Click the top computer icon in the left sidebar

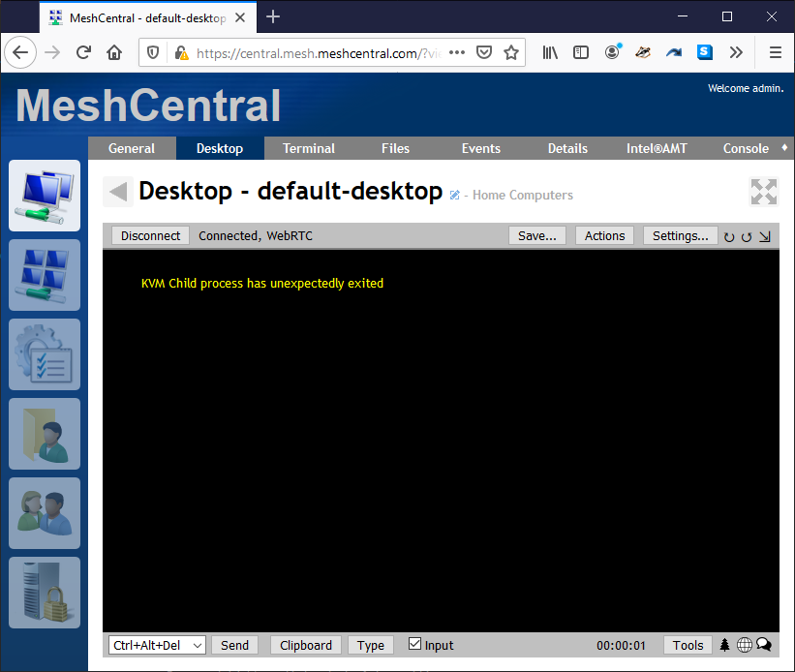(44, 196)
